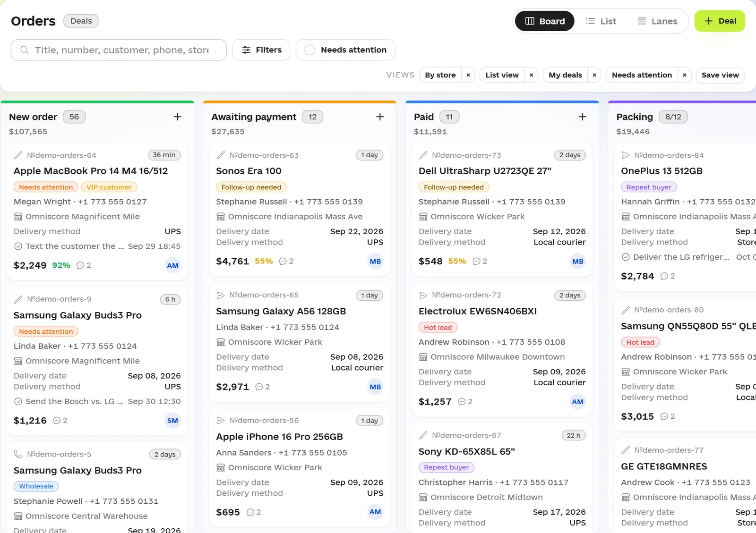
Task: Open the Deals tag next to Orders
Action: [x=81, y=21]
